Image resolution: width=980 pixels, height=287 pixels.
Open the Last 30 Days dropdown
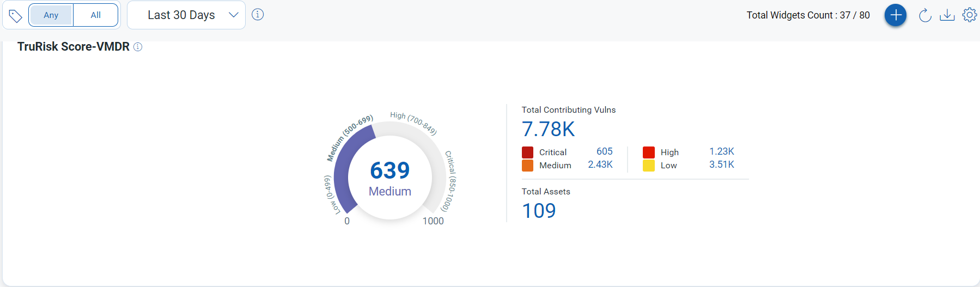pos(181,15)
